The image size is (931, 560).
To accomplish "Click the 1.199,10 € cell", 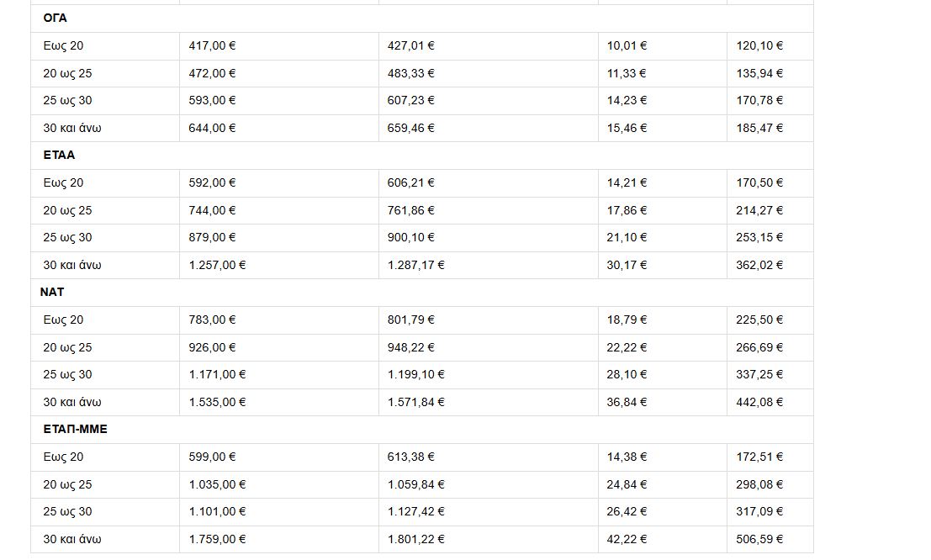I will pos(415,375).
